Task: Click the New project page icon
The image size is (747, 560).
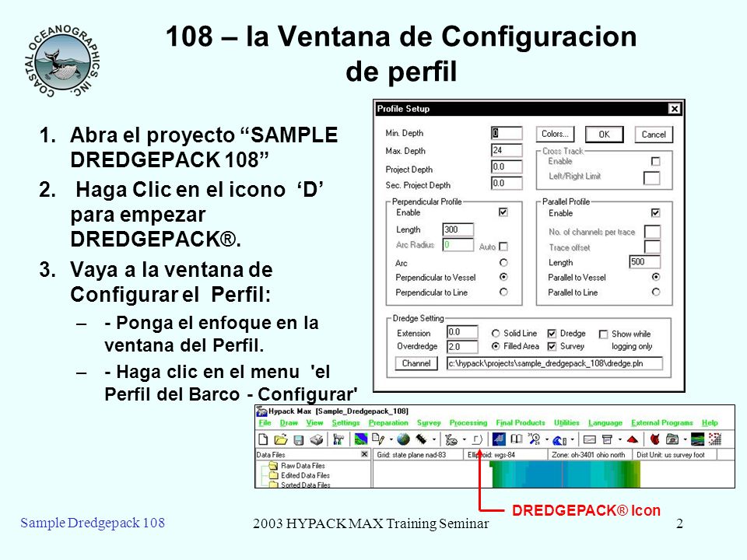Action: coord(263,439)
